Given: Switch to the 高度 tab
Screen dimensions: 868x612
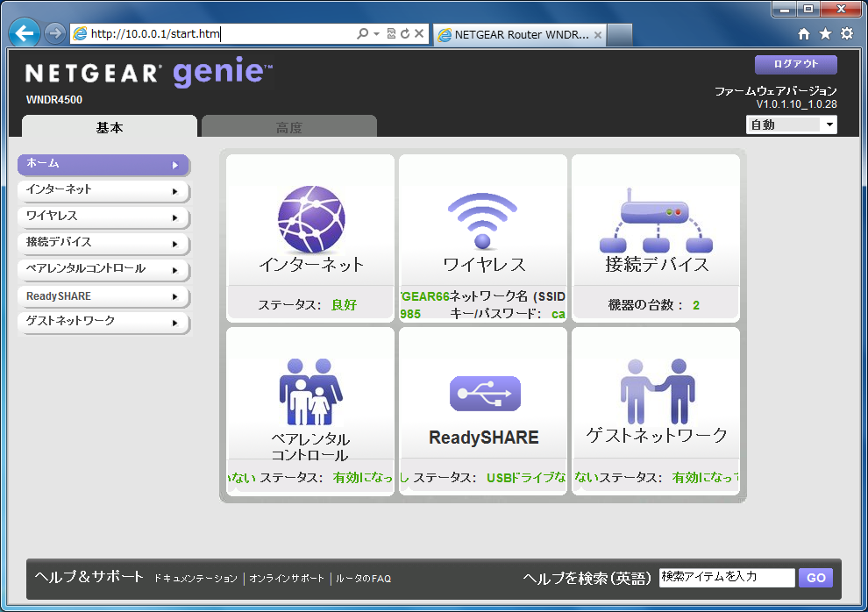Looking at the screenshot, I should [x=288, y=128].
